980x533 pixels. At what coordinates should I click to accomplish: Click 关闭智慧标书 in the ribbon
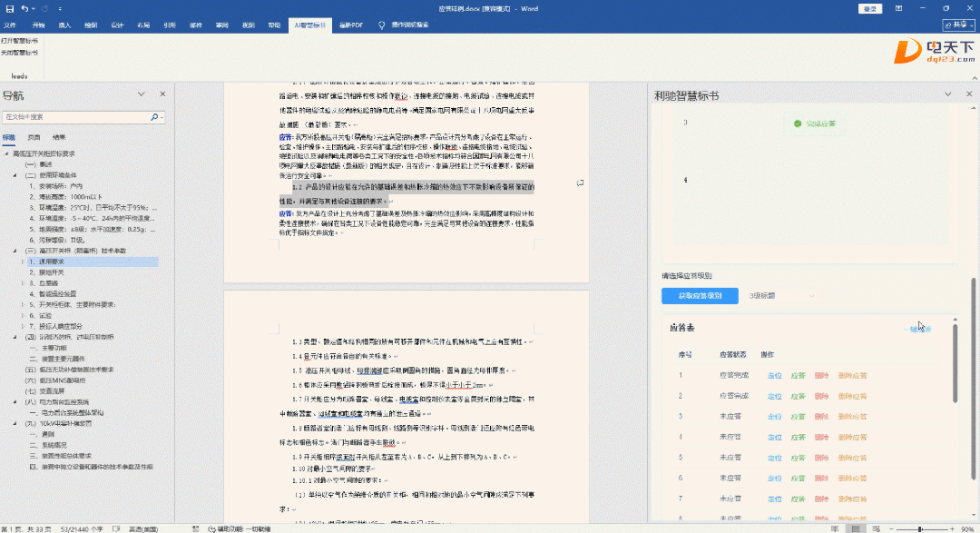[19, 53]
